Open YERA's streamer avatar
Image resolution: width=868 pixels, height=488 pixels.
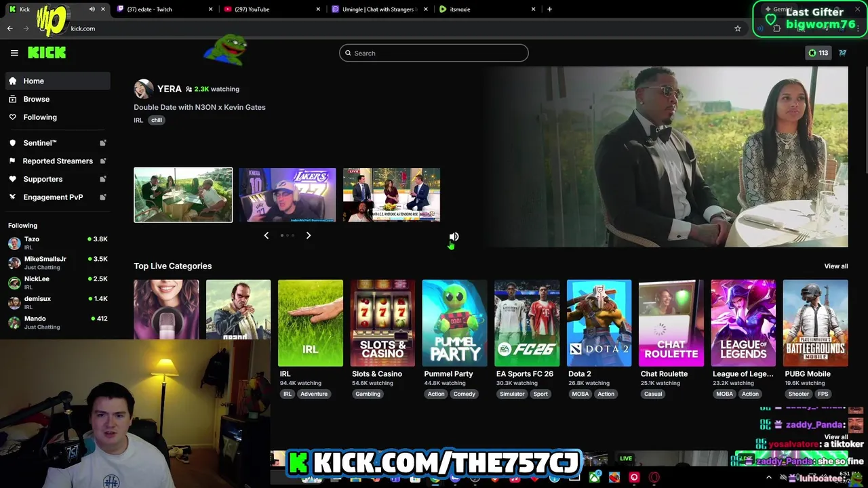pyautogui.click(x=143, y=89)
